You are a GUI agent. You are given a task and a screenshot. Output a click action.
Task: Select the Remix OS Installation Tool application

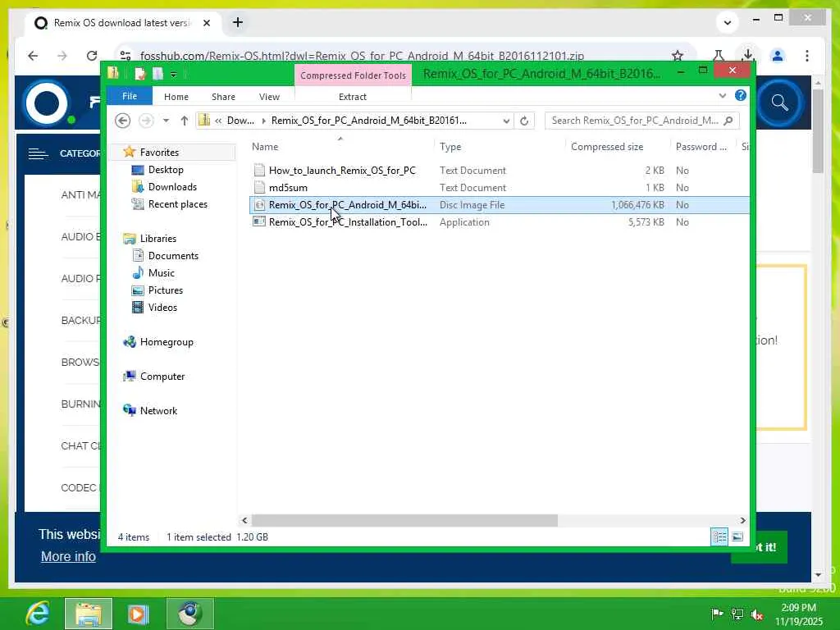348,221
